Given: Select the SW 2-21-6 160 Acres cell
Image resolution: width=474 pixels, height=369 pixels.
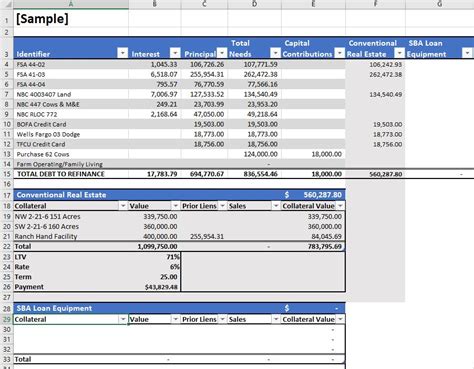Looking at the screenshot, I should 71,227.
